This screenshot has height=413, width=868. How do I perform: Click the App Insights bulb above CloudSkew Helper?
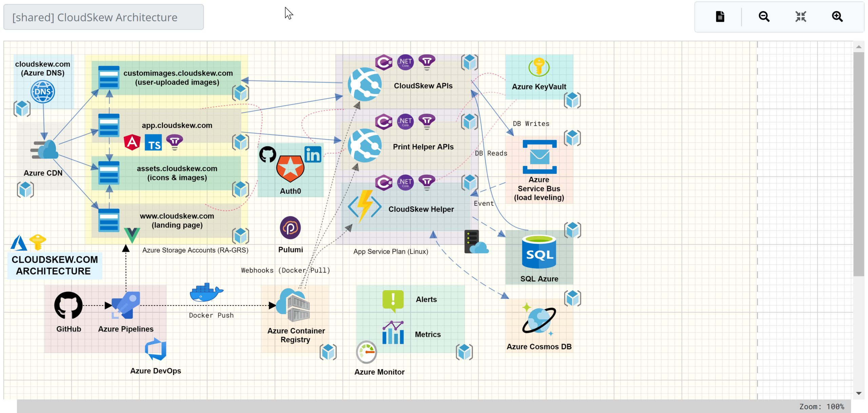[x=427, y=182]
